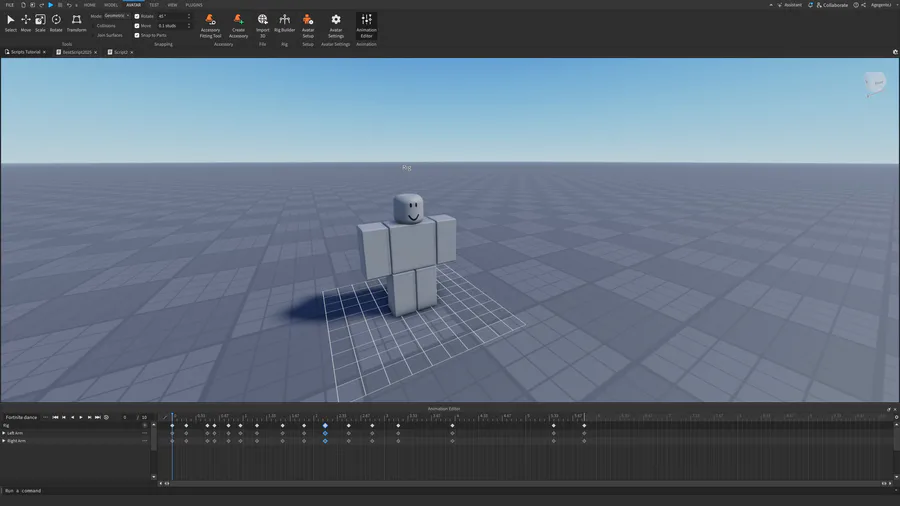This screenshot has height=506, width=900.
Task: Click the current frame number field
Action: point(125,417)
